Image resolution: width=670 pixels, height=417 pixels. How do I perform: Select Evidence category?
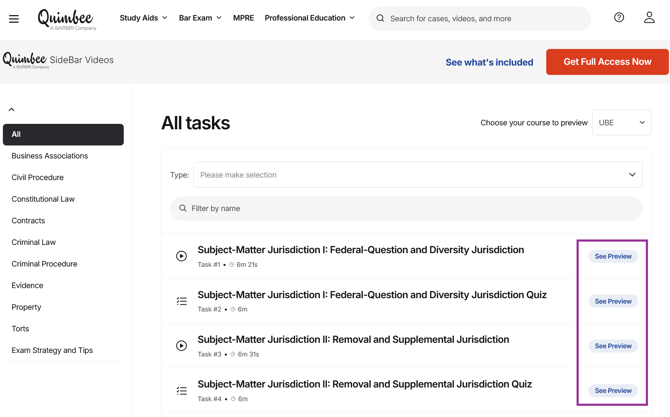pos(27,285)
